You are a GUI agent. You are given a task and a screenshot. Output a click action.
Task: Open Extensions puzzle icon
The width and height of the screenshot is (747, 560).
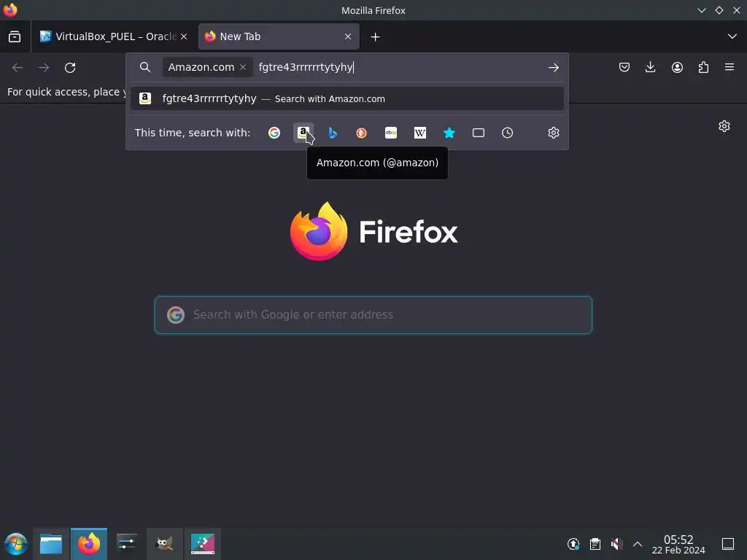tap(703, 67)
